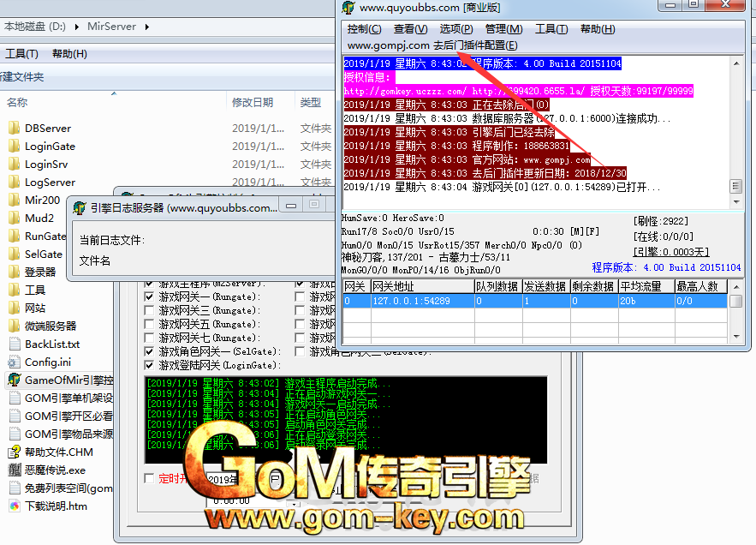Open the 控制(C) menu

(x=364, y=29)
